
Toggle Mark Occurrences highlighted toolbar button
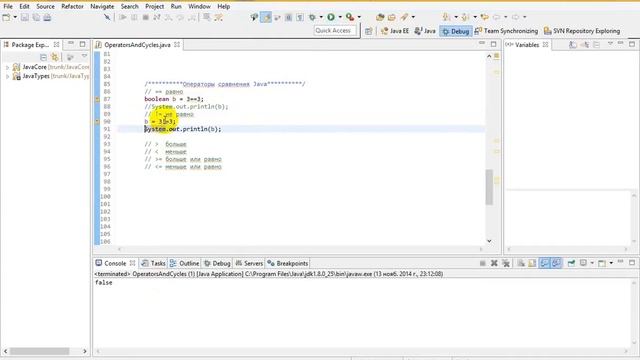click(266, 17)
